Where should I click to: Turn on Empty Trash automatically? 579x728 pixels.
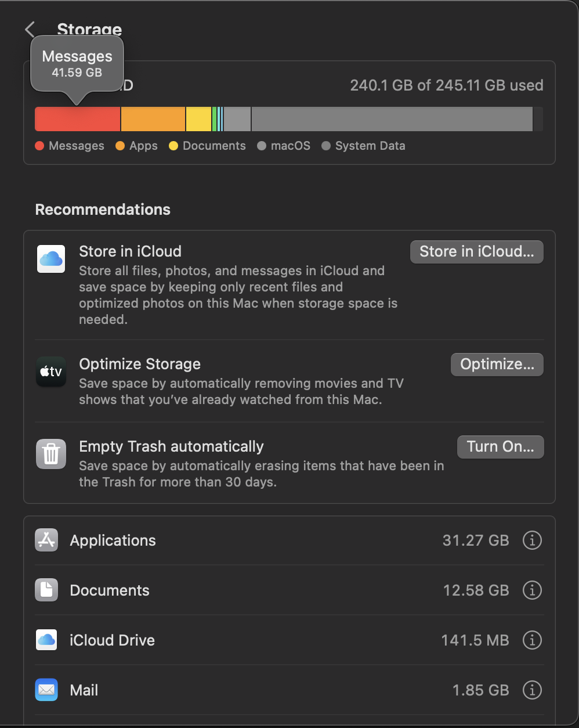pyautogui.click(x=500, y=446)
